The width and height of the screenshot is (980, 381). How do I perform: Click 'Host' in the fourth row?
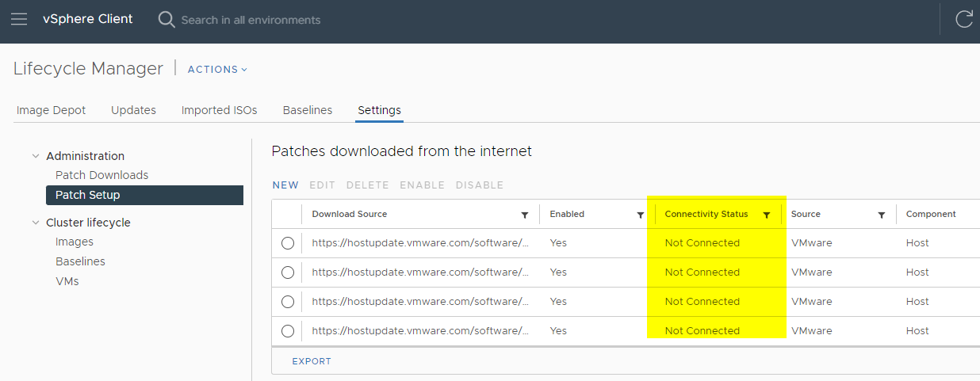[917, 331]
